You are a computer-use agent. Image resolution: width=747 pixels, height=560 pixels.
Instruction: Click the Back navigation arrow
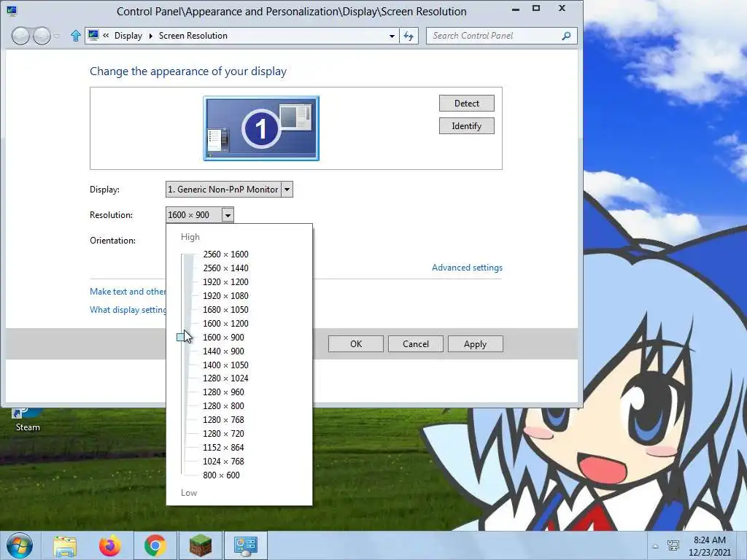[20, 36]
